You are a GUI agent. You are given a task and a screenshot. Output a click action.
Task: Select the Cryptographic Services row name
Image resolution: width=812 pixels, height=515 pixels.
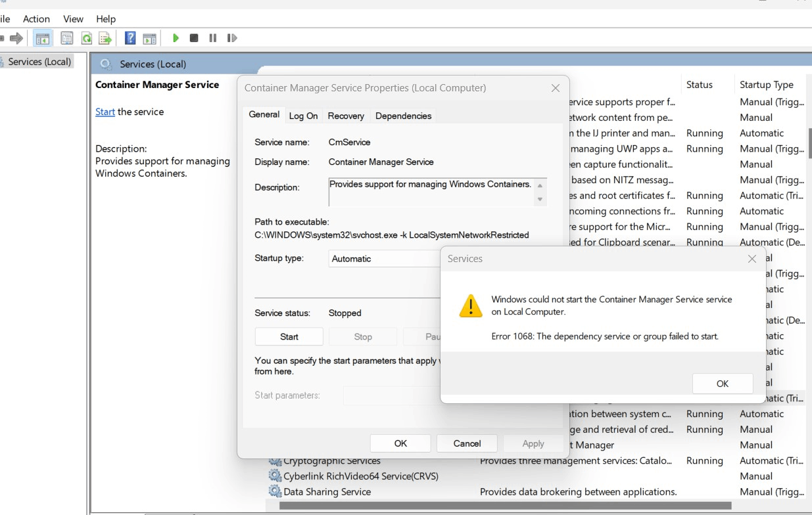click(332, 461)
